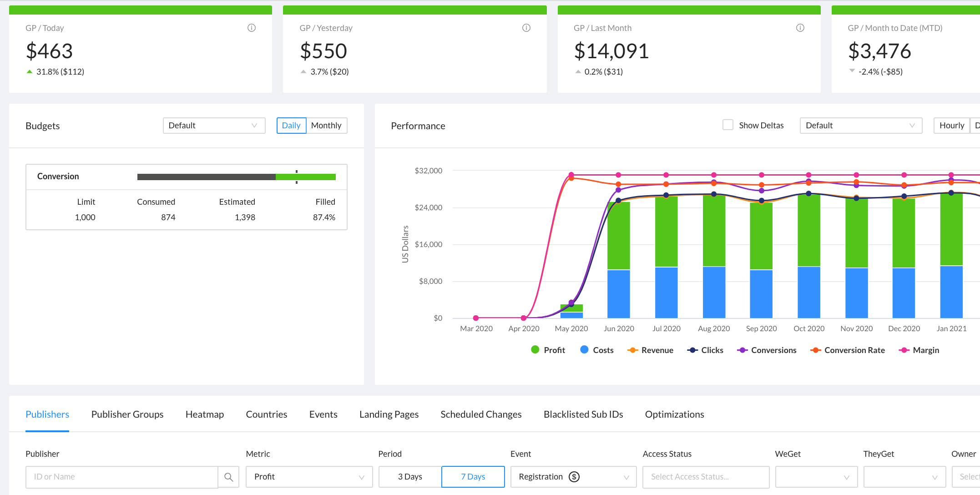Click the publisher search magnifier icon
Image resolution: width=980 pixels, height=495 pixels.
coord(228,477)
